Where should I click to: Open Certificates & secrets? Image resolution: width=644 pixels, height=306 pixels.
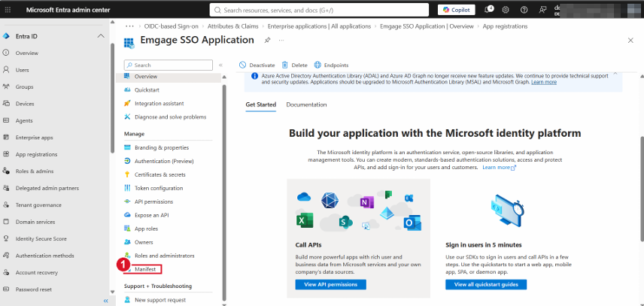click(160, 174)
